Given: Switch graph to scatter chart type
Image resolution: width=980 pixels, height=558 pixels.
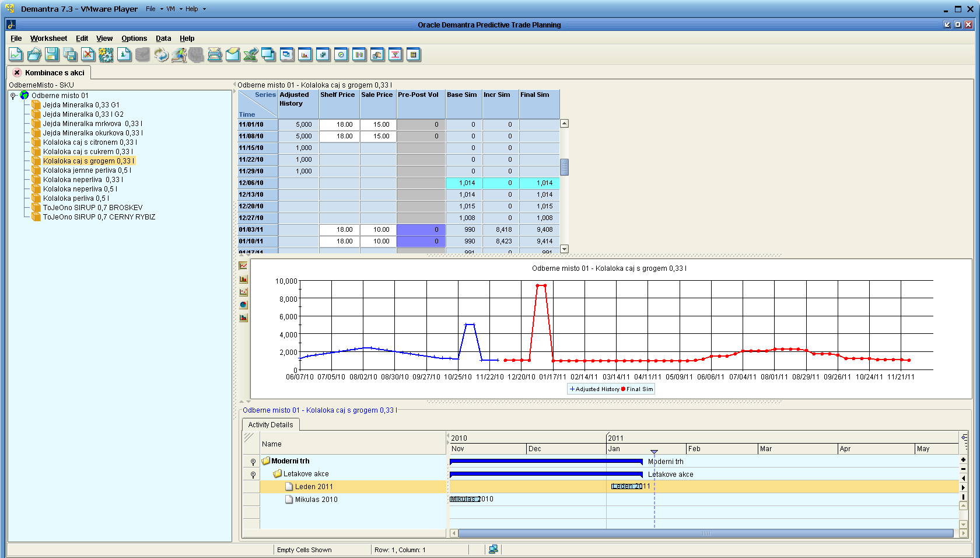Looking at the screenshot, I should tap(243, 292).
